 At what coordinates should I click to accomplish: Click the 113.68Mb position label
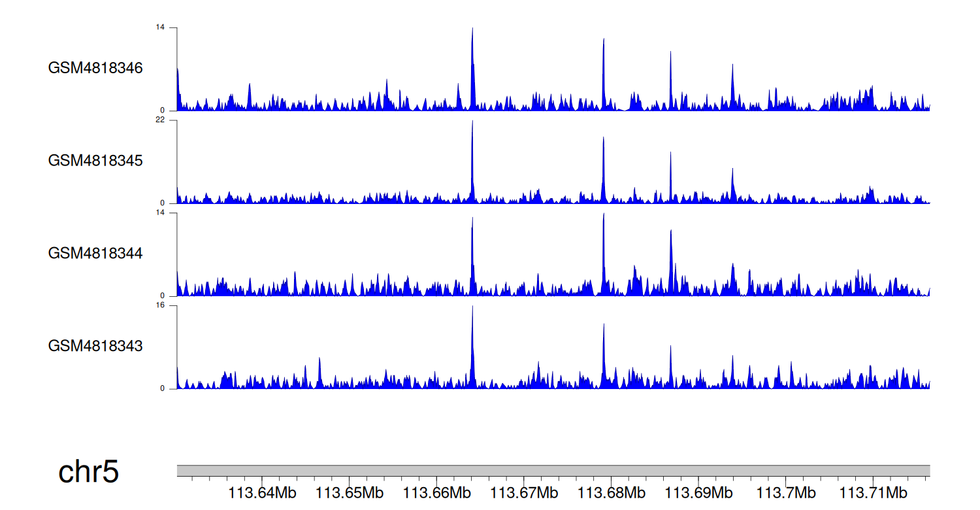pyautogui.click(x=611, y=492)
